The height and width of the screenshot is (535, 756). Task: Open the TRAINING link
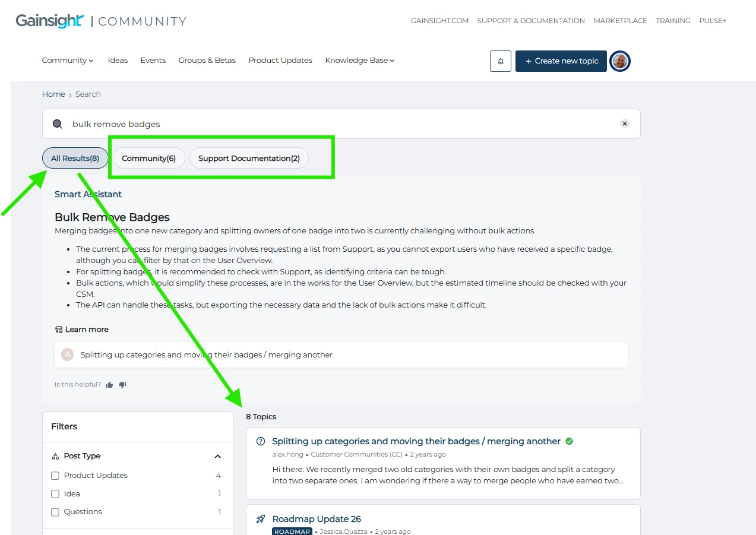pyautogui.click(x=673, y=21)
